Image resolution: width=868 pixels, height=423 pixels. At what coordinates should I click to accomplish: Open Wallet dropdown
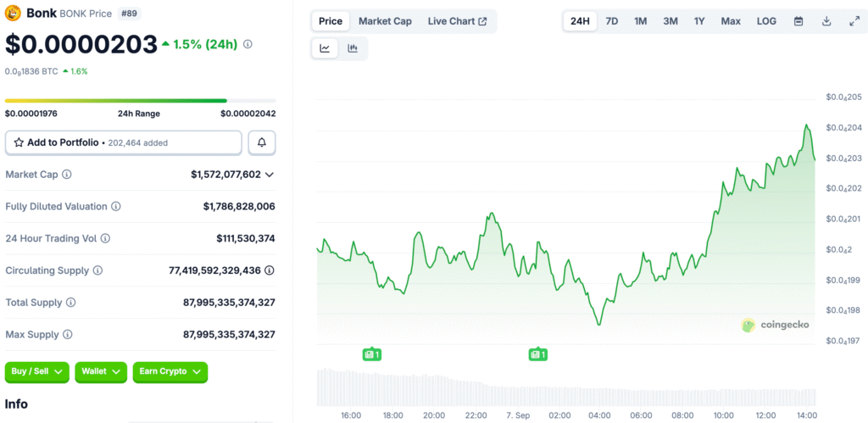(101, 372)
